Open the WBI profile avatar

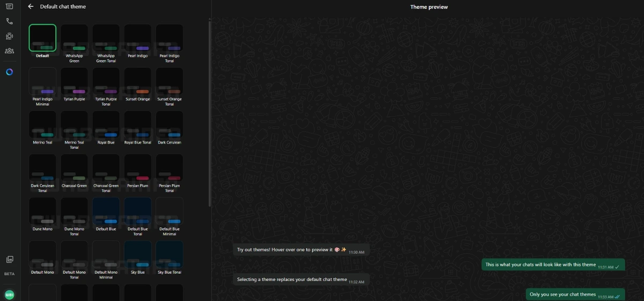click(x=9, y=295)
